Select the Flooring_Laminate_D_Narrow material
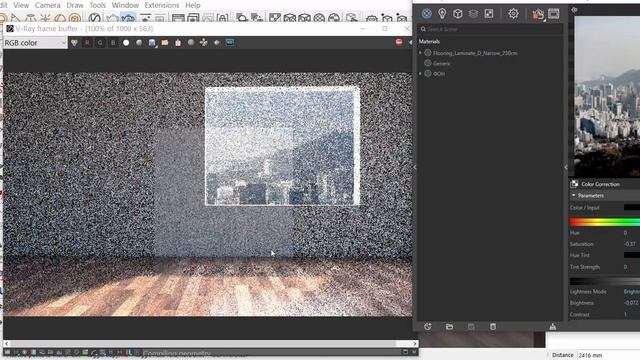The image size is (640, 360). pyautogui.click(x=475, y=53)
